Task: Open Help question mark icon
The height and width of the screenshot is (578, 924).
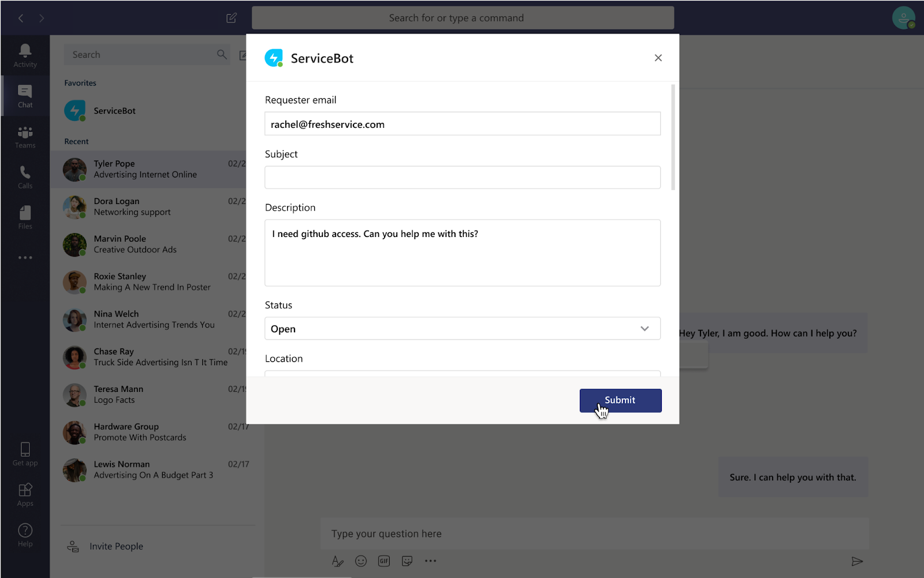Action: click(25, 530)
